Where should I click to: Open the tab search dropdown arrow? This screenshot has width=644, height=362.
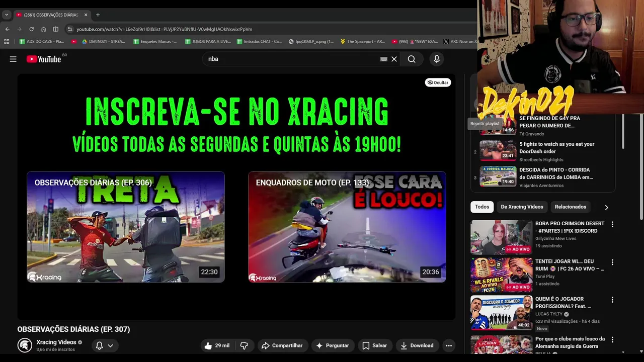(7, 15)
